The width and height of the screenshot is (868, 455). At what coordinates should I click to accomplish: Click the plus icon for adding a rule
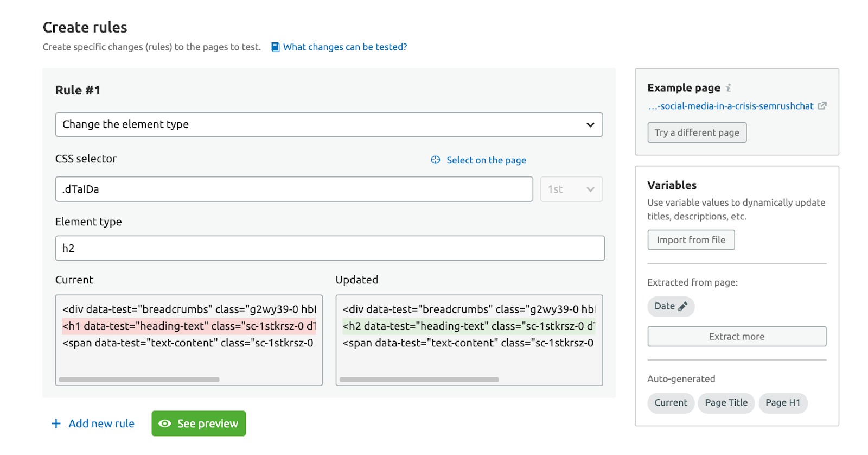pos(56,424)
